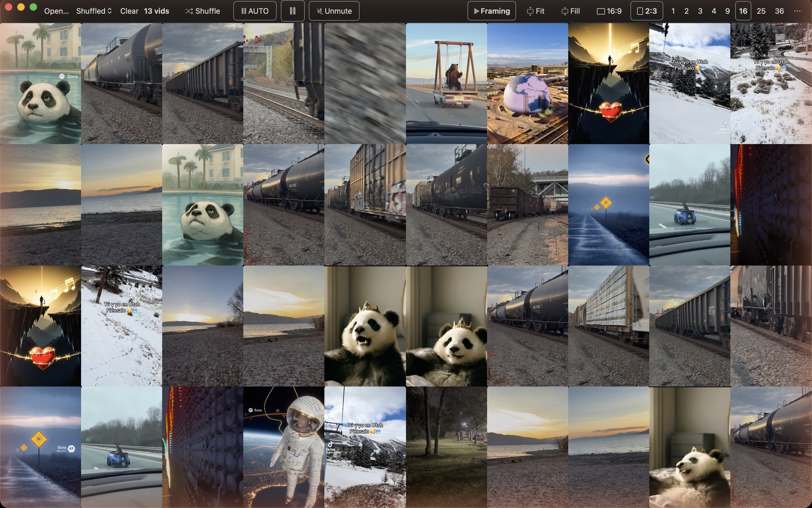
Task: Set grid to 3 videos
Action: (700, 11)
